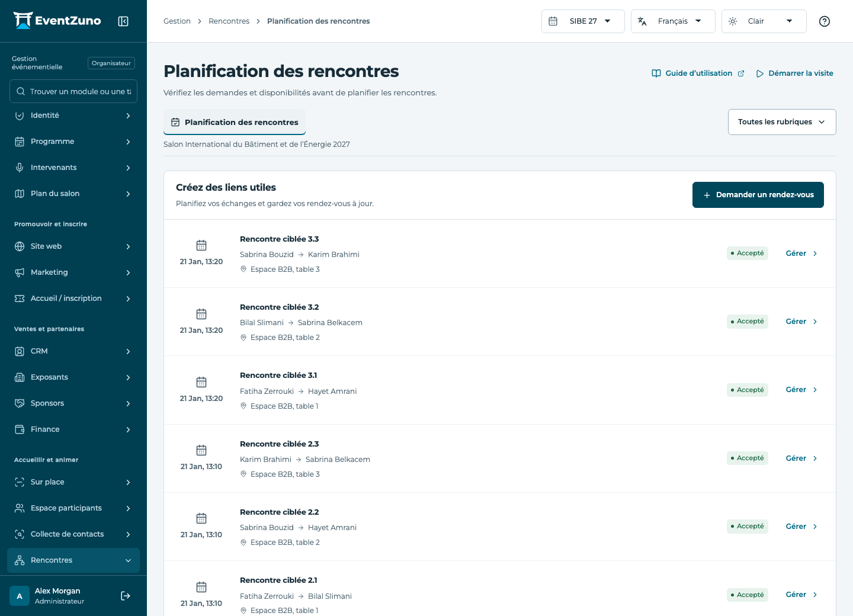Screen dimensions: 853x616
Task: Go to Rencontres breadcrumb
Action: 229,21
